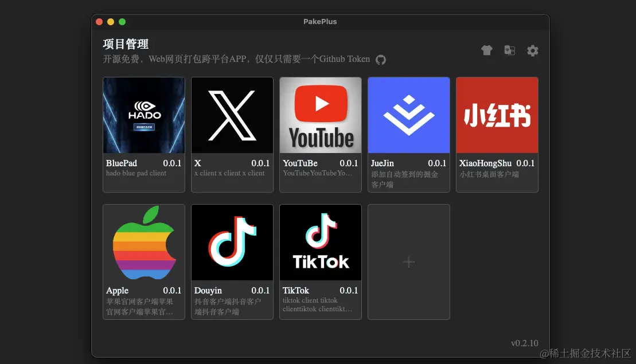Click the yellow macOS minimize button
The height and width of the screenshot is (364, 636).
111,22
